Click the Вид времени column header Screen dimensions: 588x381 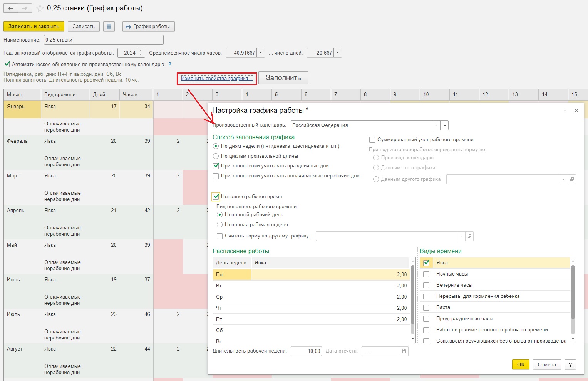tap(65, 94)
